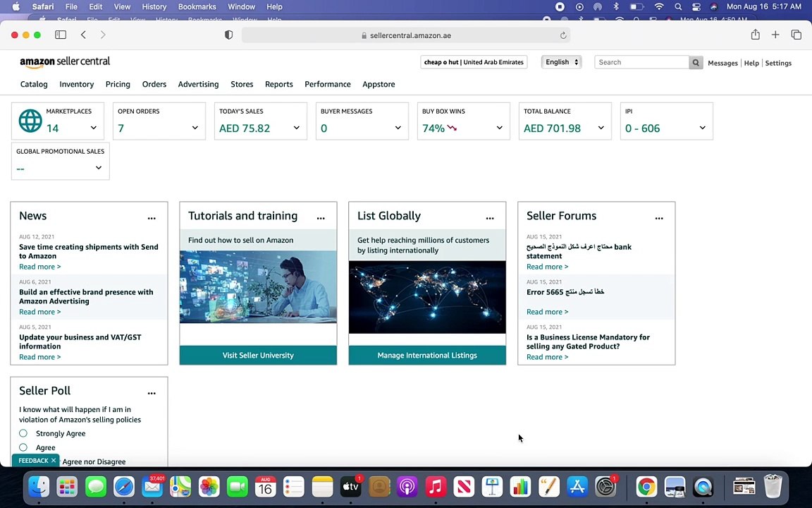Click the Help link in header
This screenshot has height=508, width=812.
[751, 63]
